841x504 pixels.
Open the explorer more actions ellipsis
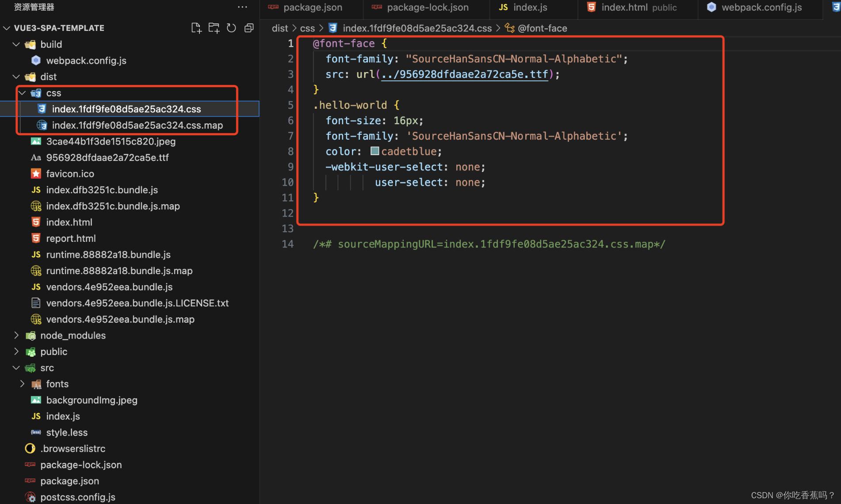pyautogui.click(x=242, y=7)
